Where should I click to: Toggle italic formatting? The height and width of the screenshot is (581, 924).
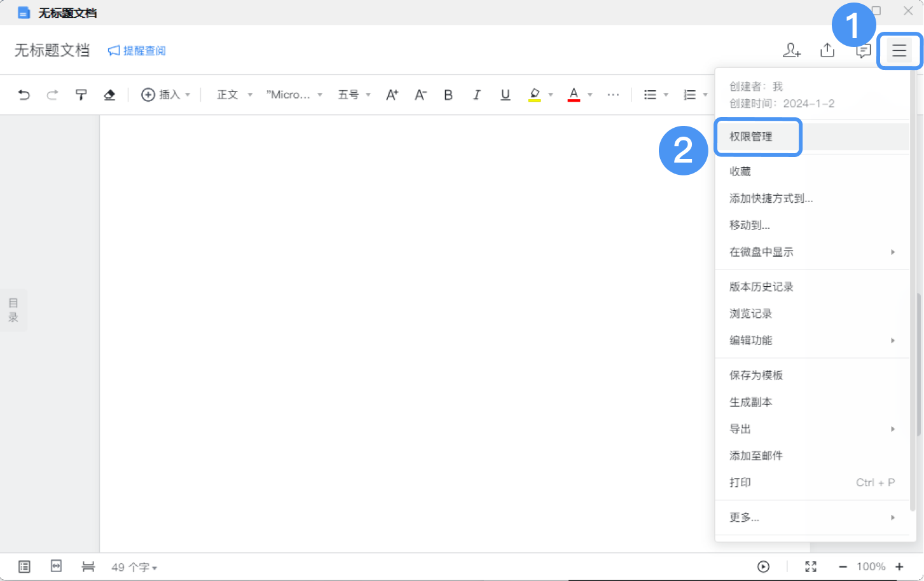(x=476, y=95)
